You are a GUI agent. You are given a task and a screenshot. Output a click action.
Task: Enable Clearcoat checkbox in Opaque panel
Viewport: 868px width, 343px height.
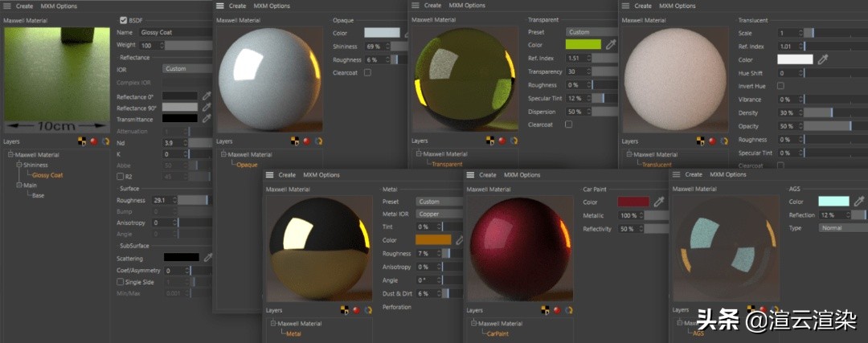pos(367,72)
